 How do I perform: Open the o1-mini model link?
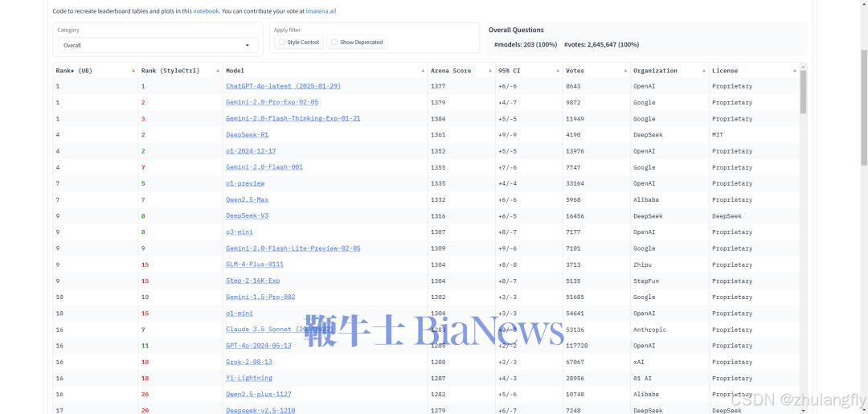(240, 314)
